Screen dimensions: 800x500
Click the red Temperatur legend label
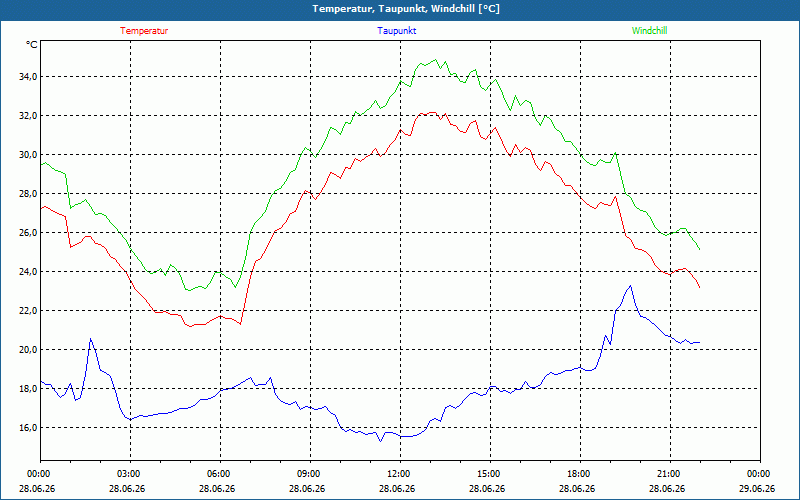pyautogui.click(x=144, y=31)
